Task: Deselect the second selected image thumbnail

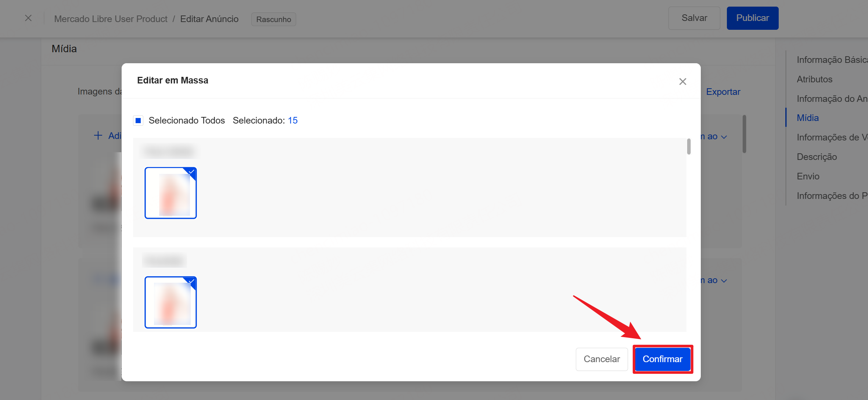Action: (x=171, y=303)
